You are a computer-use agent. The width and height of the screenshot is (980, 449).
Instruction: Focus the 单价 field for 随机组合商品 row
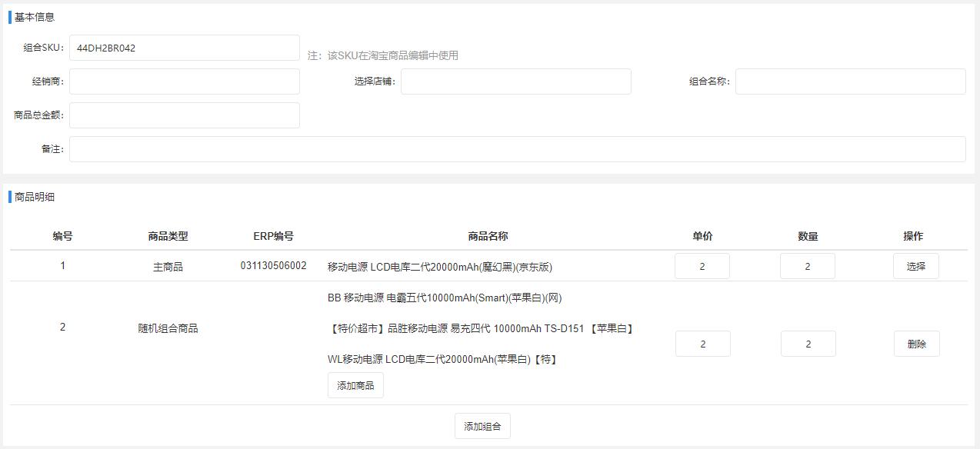[702, 344]
